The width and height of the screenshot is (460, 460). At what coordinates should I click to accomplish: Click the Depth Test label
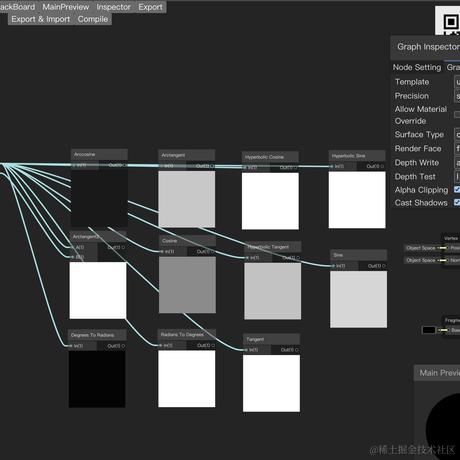point(415,177)
